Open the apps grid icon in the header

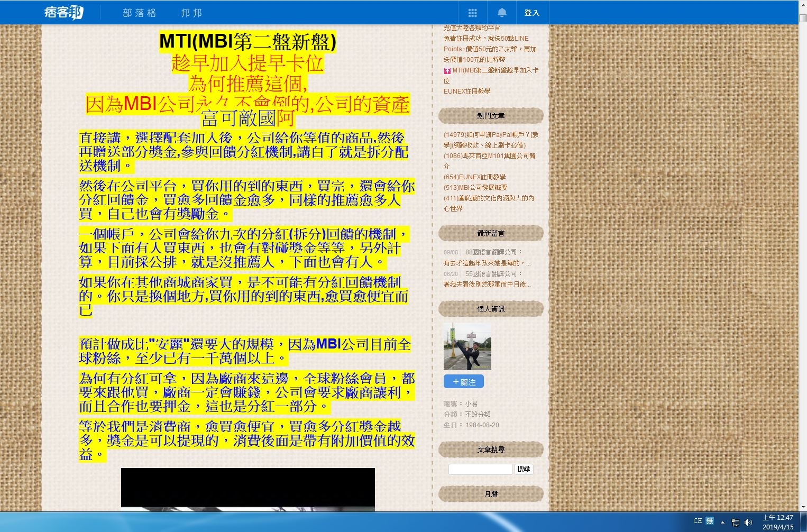click(472, 13)
